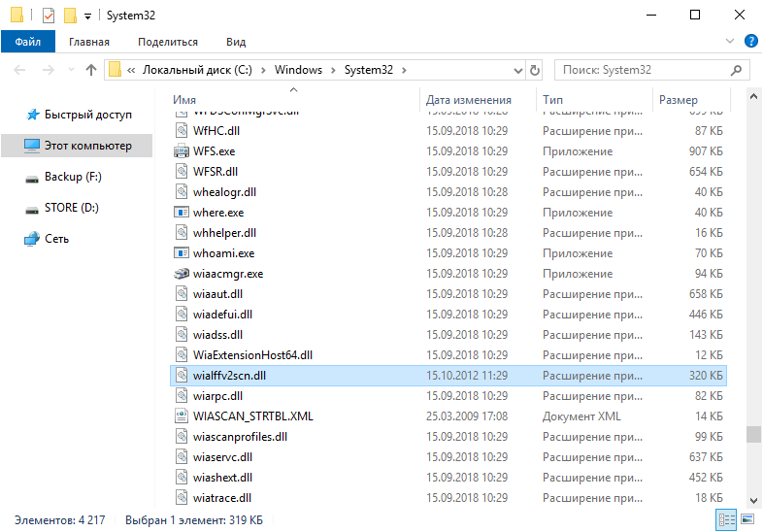Expand the chevron after System32 in path
This screenshot has height=532, width=763.
tap(404, 70)
